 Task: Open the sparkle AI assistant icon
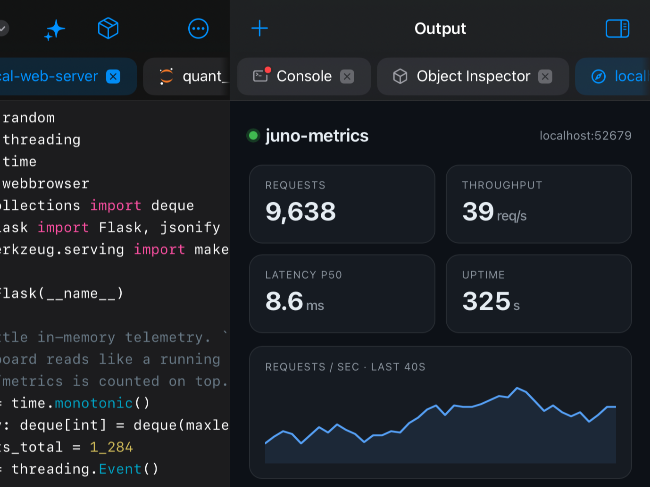tap(55, 30)
